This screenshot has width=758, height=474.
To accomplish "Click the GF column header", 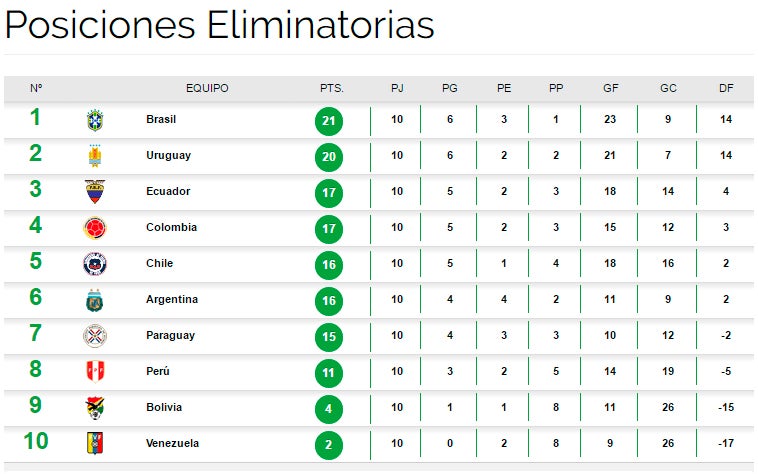I will coord(611,88).
